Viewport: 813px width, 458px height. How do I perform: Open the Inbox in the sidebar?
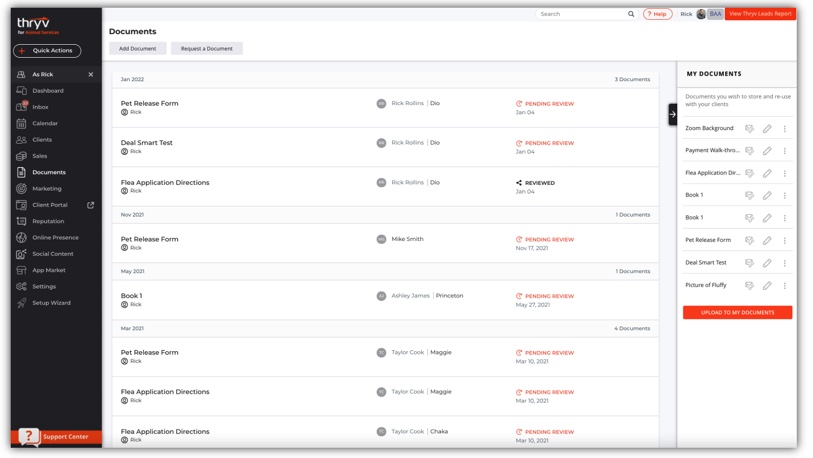point(40,107)
